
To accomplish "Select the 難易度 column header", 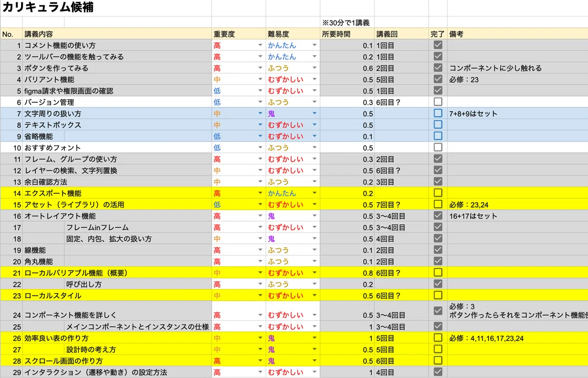I will (x=293, y=34).
